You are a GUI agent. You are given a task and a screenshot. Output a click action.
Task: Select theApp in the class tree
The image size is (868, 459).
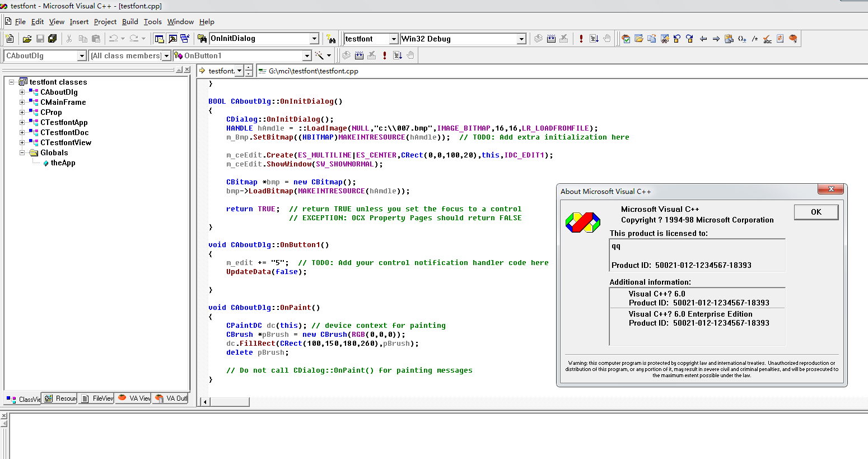[63, 163]
